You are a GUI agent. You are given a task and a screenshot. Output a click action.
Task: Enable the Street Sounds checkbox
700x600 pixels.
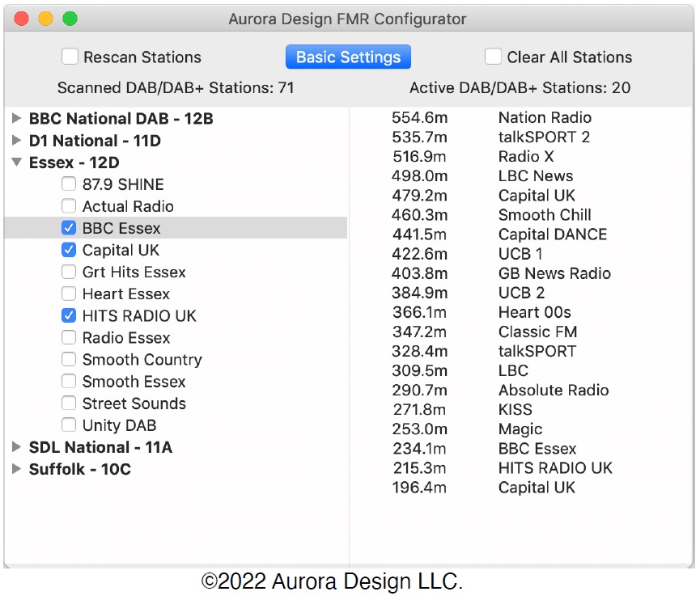[68, 403]
